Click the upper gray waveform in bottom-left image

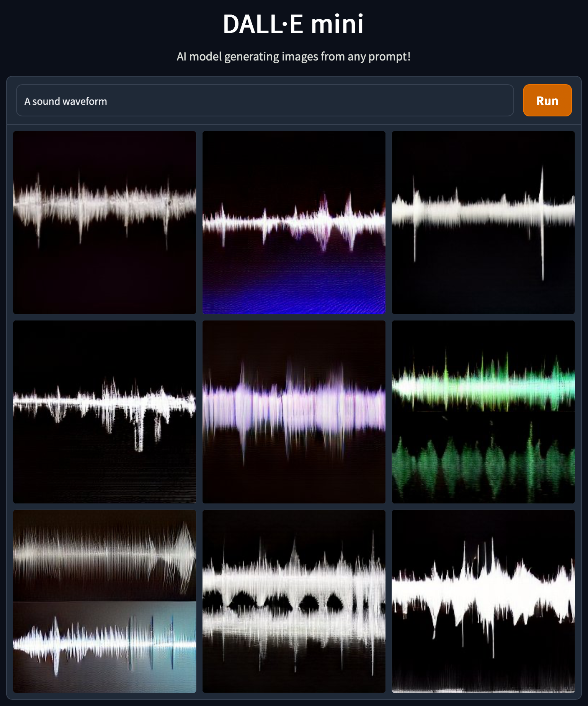(x=105, y=553)
